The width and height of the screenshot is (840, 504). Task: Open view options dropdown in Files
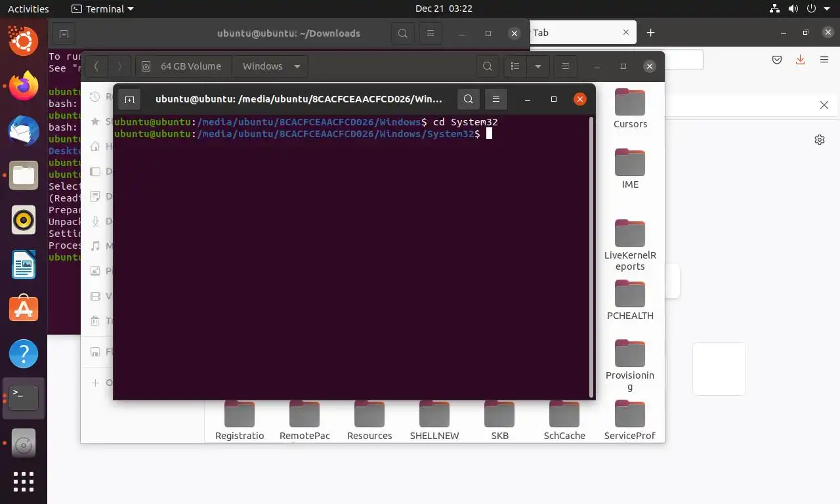coord(538,66)
